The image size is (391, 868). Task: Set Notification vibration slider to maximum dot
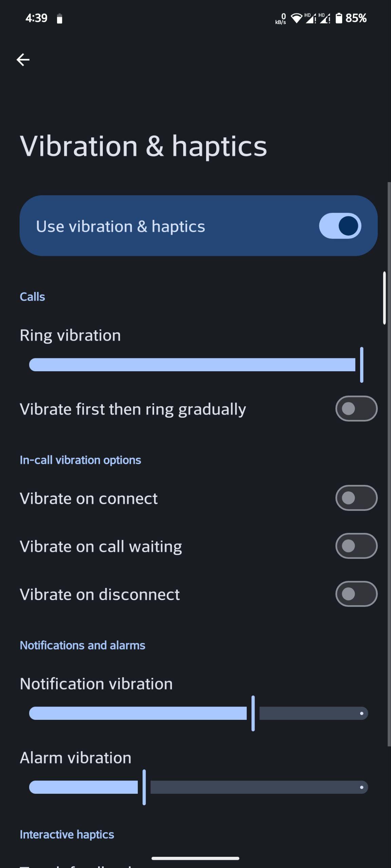pos(362,713)
